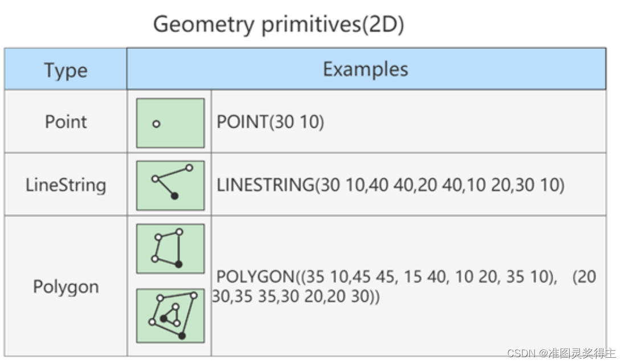Click the Type column header
Viewport: 625px width, 364px height.
coord(66,69)
